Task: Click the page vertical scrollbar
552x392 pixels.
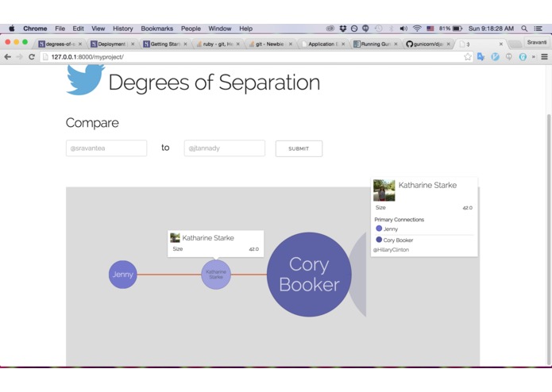Action: pos(549,239)
